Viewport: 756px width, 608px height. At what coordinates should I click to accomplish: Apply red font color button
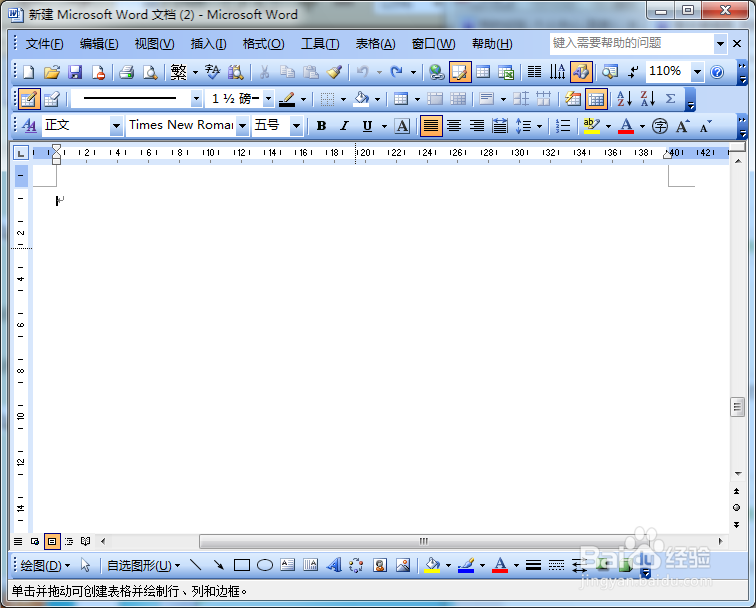pos(626,126)
